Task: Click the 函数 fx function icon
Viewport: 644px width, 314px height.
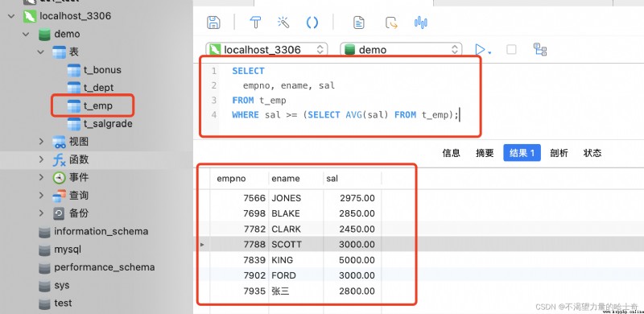Action: pos(59,159)
